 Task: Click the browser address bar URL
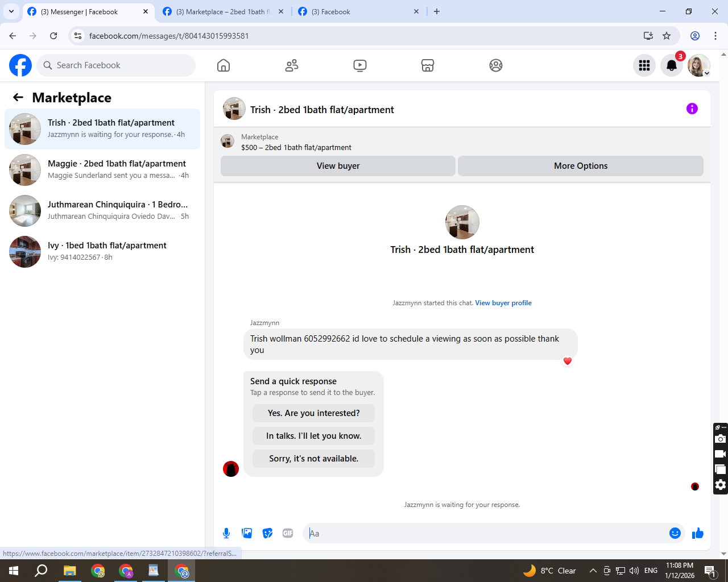point(169,36)
